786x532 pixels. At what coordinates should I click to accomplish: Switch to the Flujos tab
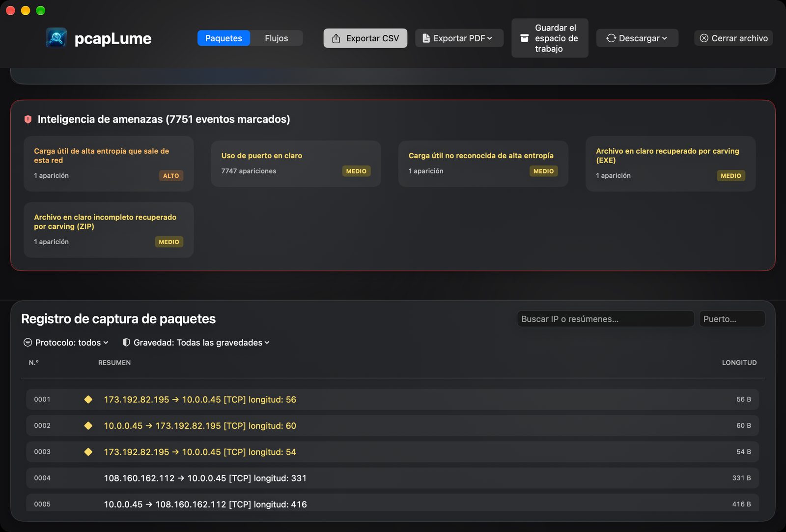(277, 38)
